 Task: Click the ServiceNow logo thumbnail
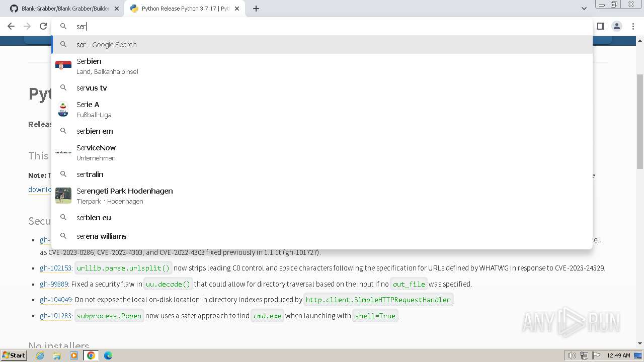(63, 152)
